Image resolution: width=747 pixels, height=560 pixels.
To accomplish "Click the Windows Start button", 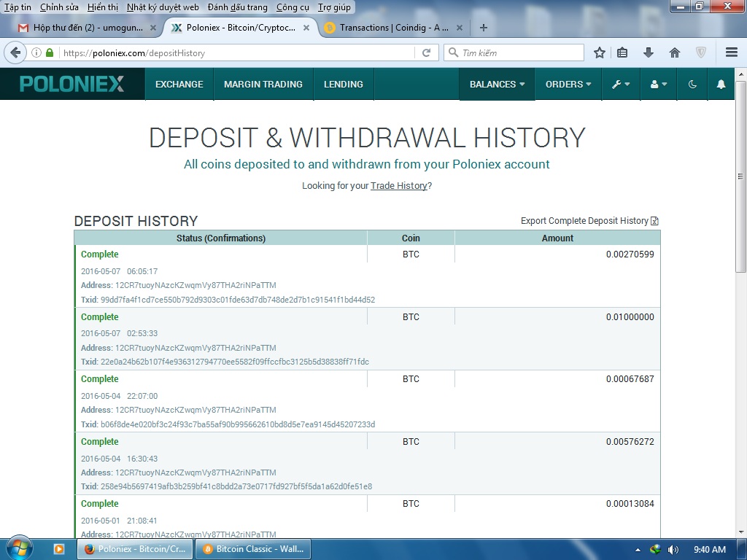I will (19, 548).
